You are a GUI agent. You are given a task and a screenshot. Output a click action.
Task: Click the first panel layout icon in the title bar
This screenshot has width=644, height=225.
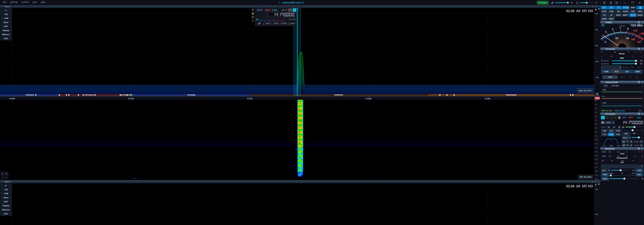pos(605,3)
